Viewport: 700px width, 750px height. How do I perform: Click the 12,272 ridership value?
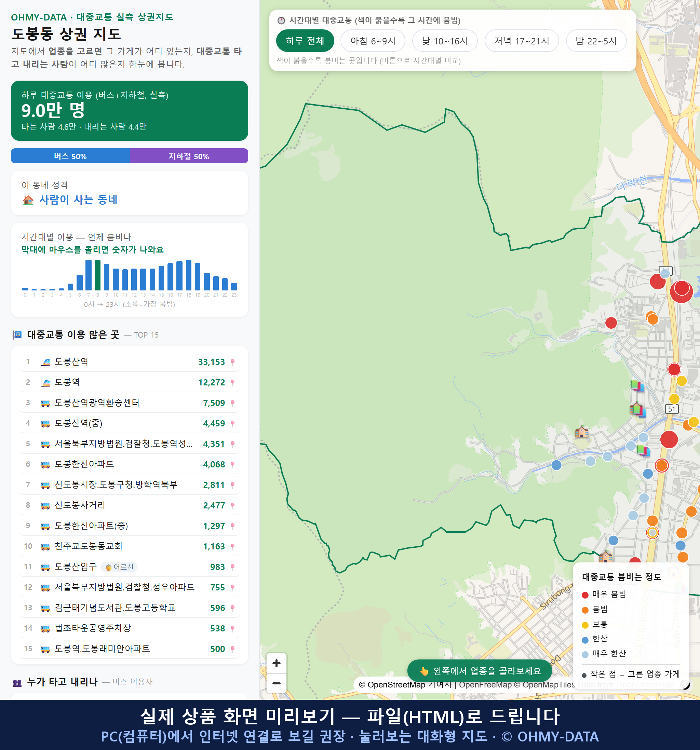click(211, 383)
